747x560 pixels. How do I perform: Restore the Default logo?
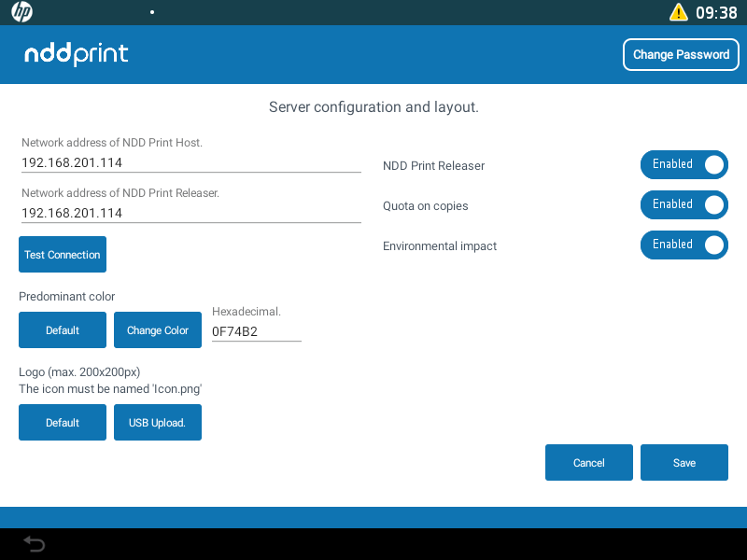62,422
